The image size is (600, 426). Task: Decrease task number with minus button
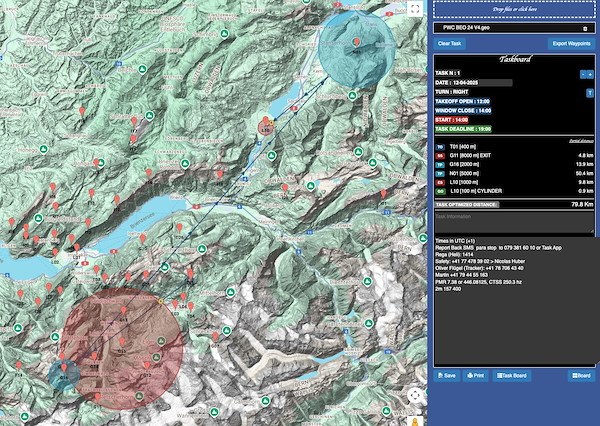(583, 75)
